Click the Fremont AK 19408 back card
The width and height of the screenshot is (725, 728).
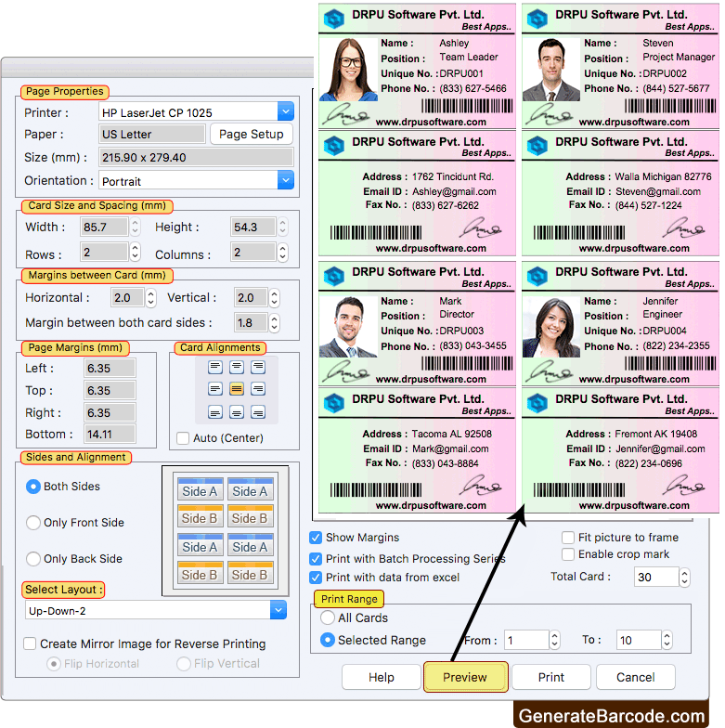tap(620, 449)
